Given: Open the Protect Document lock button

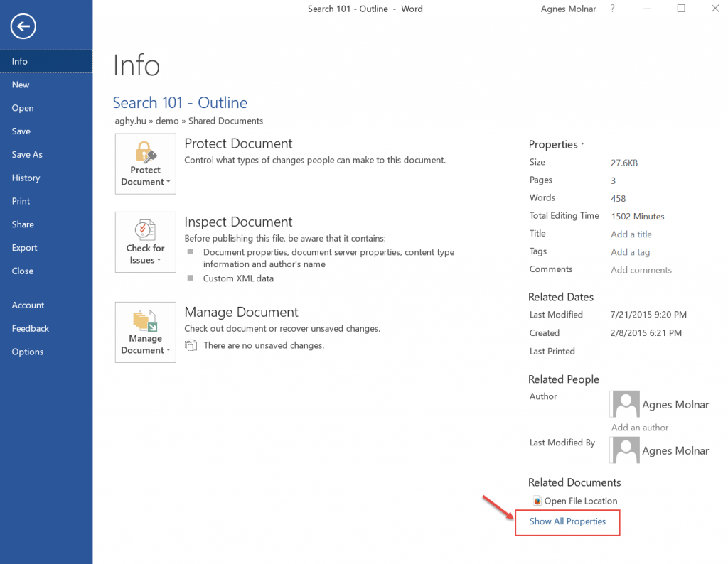Looking at the screenshot, I should pyautogui.click(x=145, y=163).
